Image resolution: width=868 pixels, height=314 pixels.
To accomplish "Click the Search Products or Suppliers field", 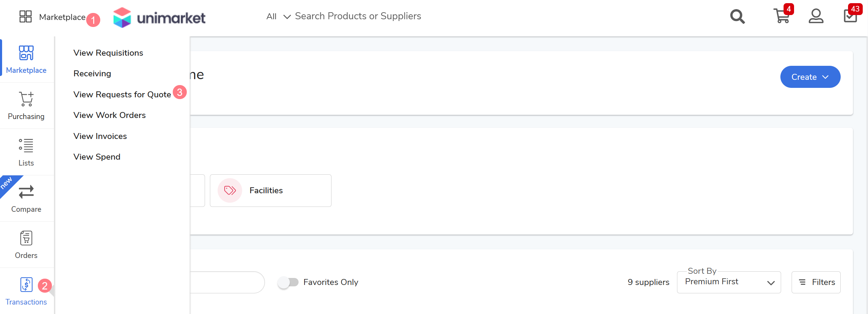I will pyautogui.click(x=358, y=16).
